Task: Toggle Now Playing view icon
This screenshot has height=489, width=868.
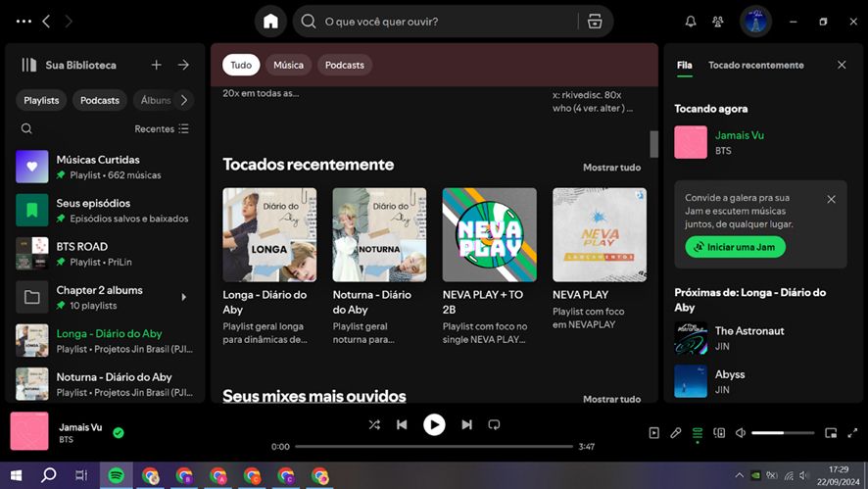Action: click(x=653, y=432)
